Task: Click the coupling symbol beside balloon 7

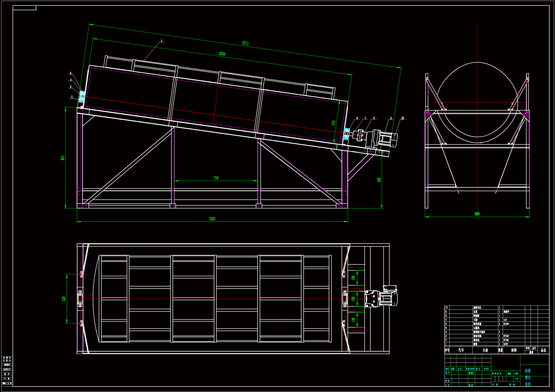Action: [x=360, y=135]
